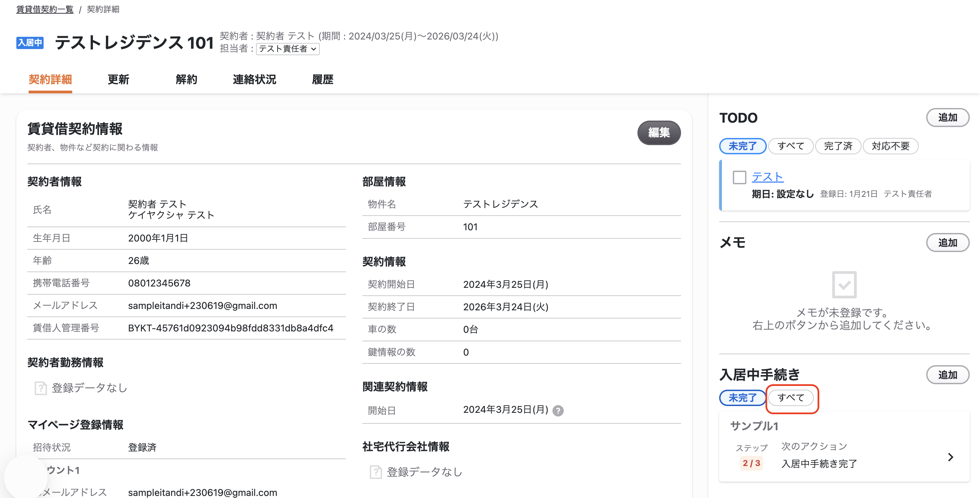
Task: Click document icon in 契約者勤務情報 section
Action: click(40, 388)
